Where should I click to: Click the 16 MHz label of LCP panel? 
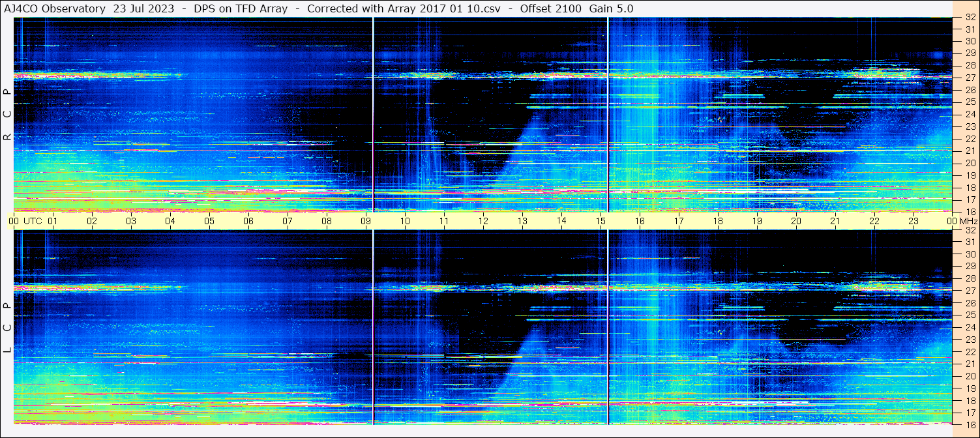(970, 424)
